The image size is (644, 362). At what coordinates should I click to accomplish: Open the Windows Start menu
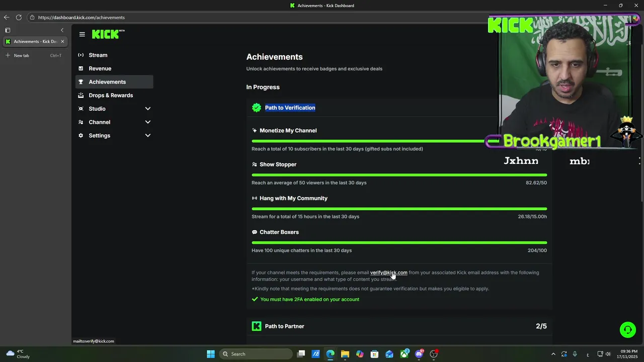point(211,354)
